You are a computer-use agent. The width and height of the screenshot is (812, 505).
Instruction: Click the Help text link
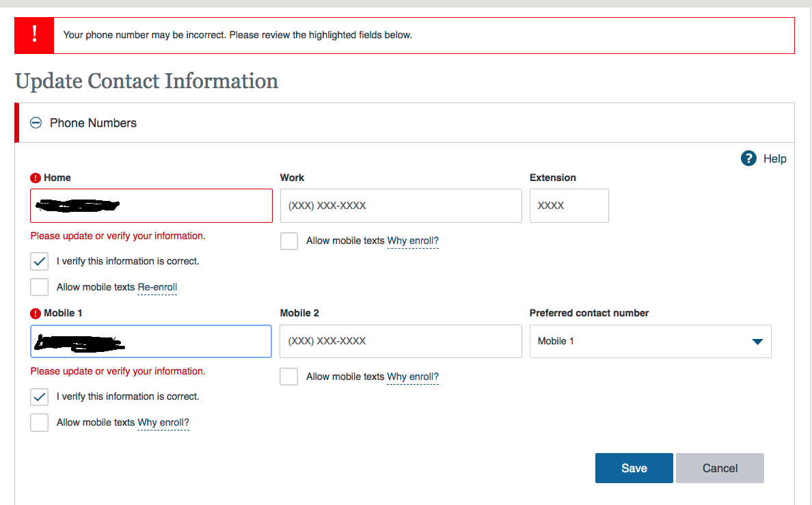click(x=774, y=159)
